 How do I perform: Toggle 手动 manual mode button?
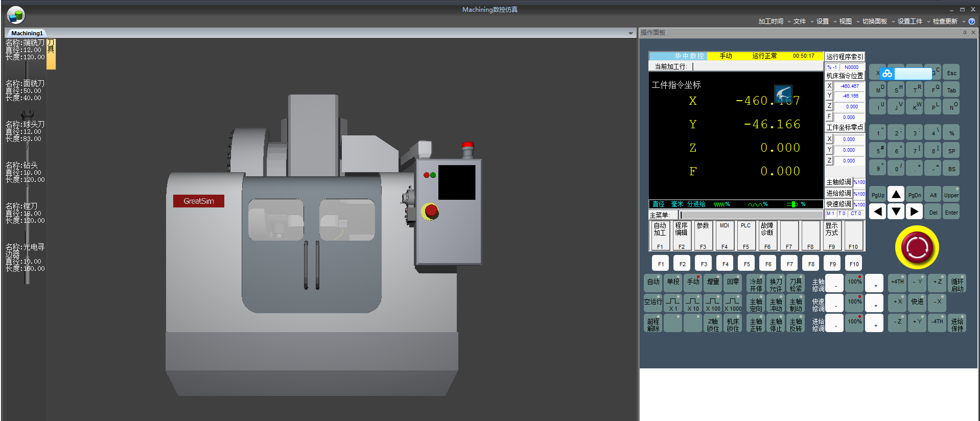click(x=693, y=283)
